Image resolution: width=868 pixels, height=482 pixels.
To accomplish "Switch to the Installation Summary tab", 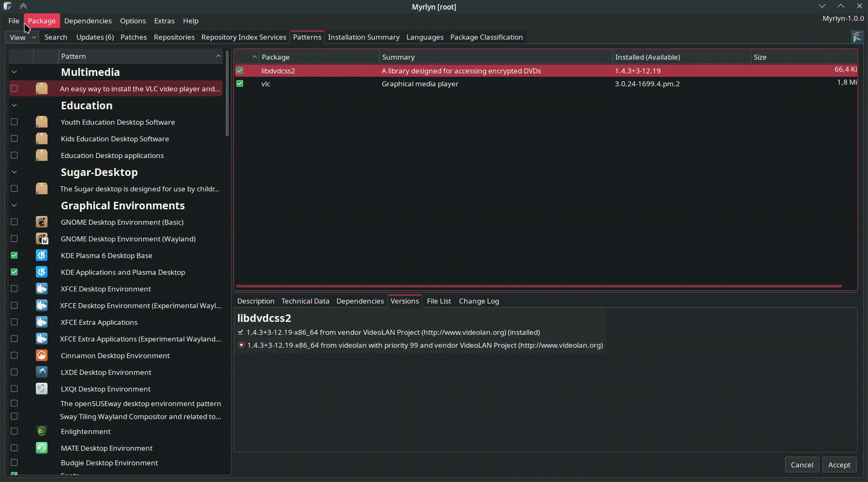I will click(364, 37).
